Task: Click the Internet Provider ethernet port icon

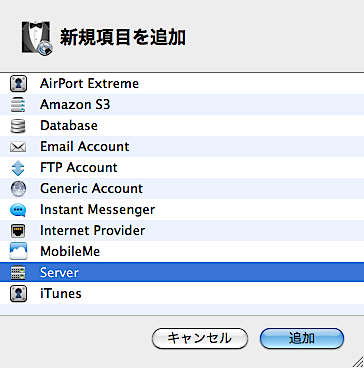Action: pyautogui.click(x=18, y=231)
